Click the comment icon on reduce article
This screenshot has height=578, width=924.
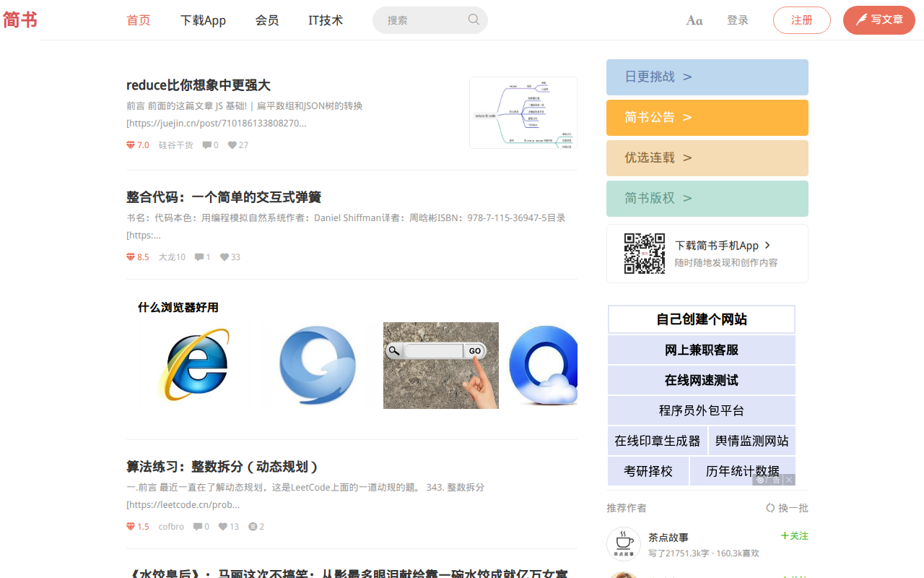pyautogui.click(x=206, y=145)
